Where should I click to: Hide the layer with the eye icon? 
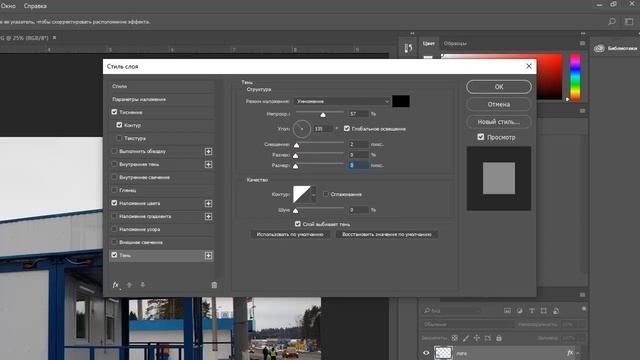(x=426, y=353)
